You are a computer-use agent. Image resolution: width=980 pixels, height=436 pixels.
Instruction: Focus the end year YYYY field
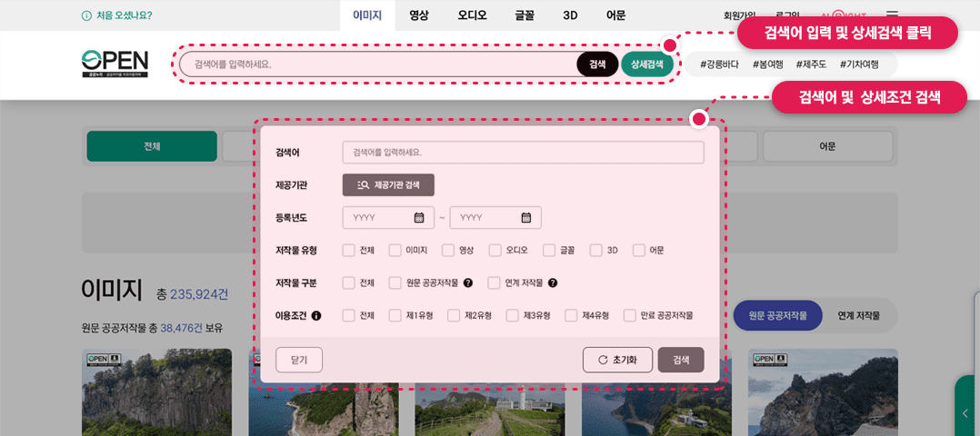pos(495,217)
